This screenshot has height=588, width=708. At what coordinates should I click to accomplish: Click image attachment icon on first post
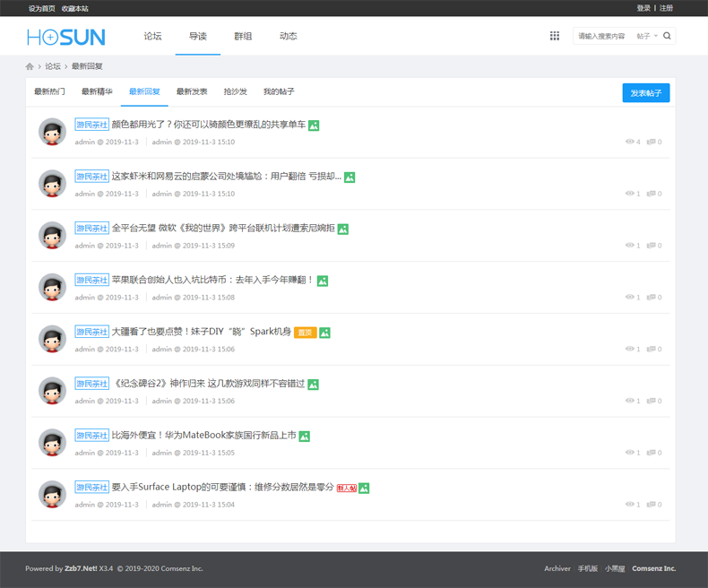coord(314,125)
